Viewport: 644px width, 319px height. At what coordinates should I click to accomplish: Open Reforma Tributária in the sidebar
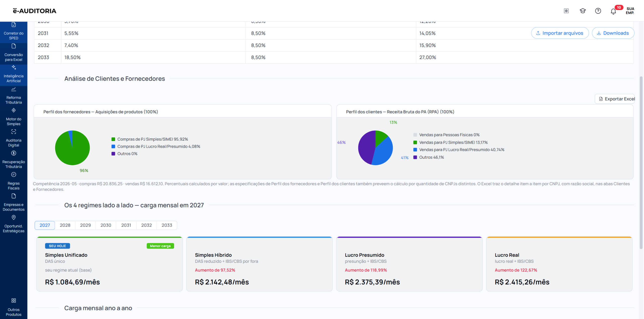coord(14,97)
